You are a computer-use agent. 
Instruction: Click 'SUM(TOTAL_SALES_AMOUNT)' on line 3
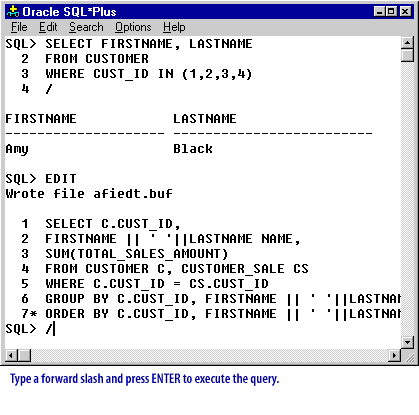click(x=137, y=254)
